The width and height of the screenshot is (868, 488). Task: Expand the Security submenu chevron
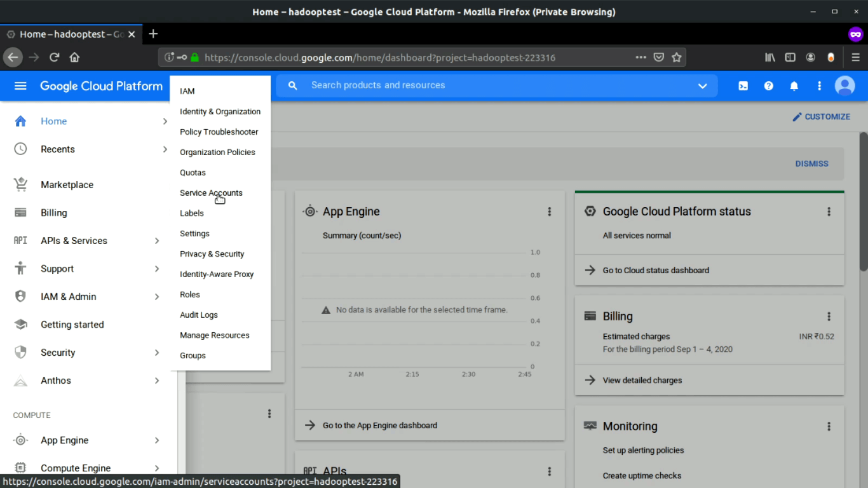157,353
